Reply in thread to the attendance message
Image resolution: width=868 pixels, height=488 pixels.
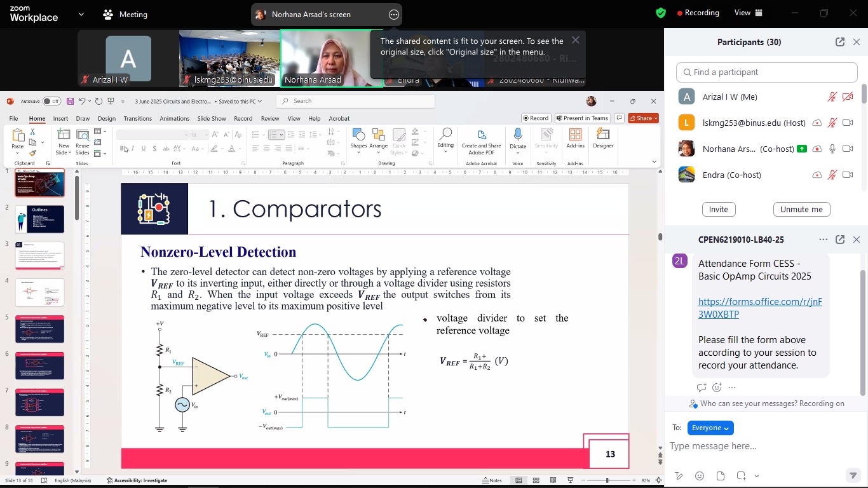pyautogui.click(x=702, y=388)
